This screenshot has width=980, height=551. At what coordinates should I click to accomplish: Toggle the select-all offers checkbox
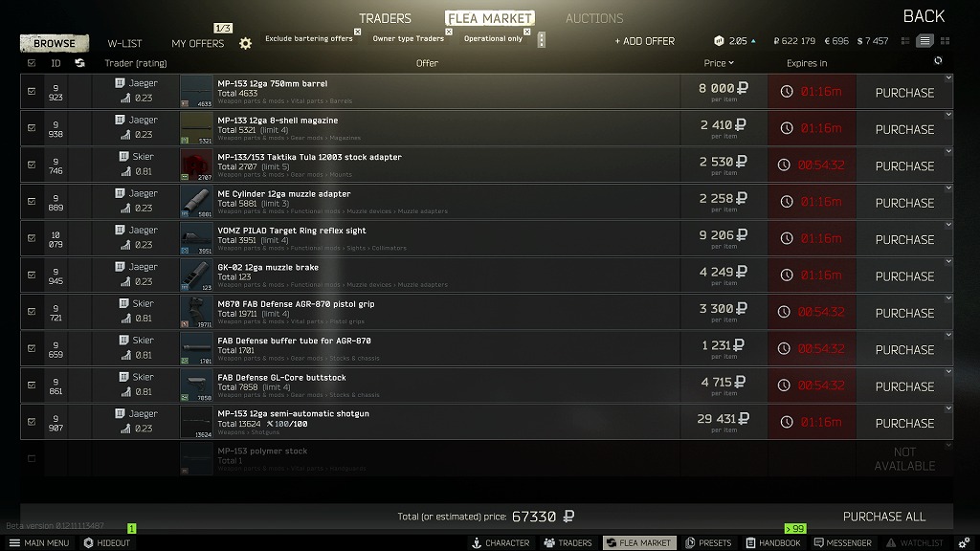[32, 62]
